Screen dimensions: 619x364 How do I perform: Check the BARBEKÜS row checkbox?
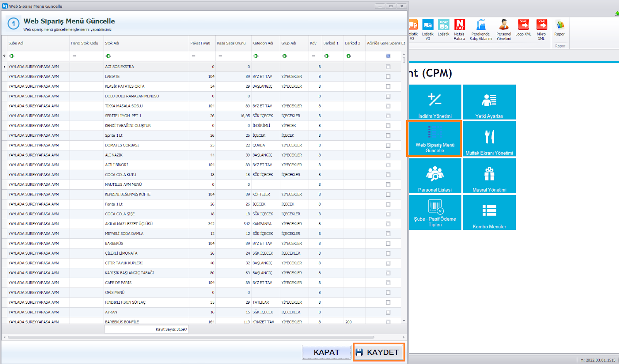pyautogui.click(x=388, y=243)
